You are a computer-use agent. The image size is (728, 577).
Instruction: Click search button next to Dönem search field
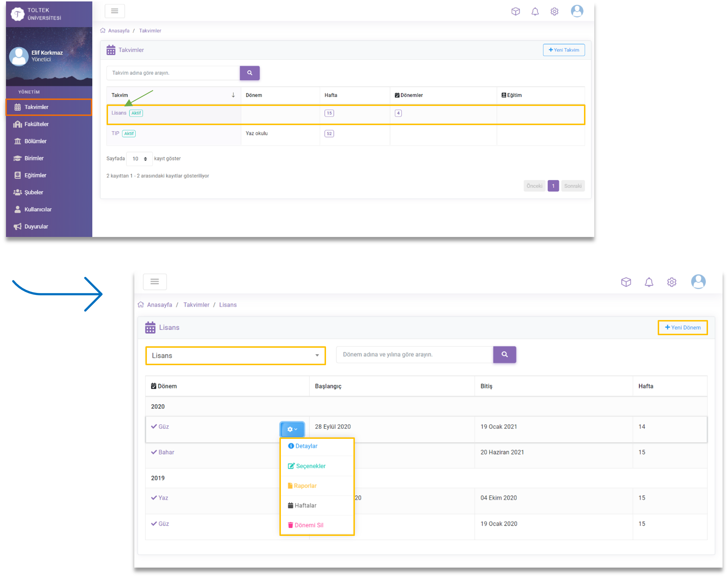[x=504, y=354]
